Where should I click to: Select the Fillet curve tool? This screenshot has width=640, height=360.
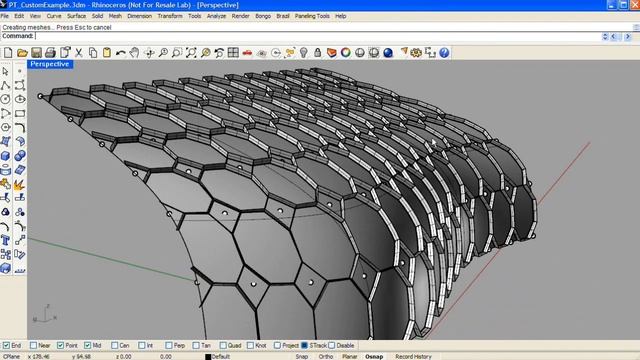(20, 128)
